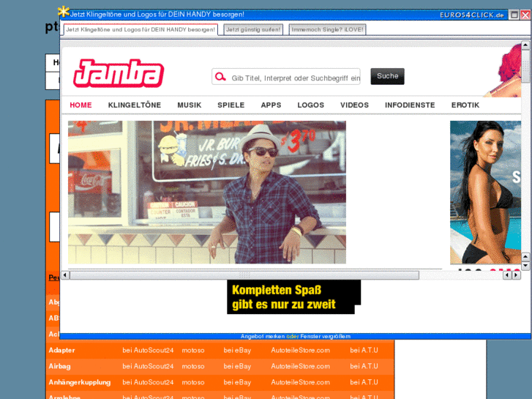Image resolution: width=532 pixels, height=399 pixels.
Task: Open 'bei eBay' in Adapter row
Action: coord(237,350)
